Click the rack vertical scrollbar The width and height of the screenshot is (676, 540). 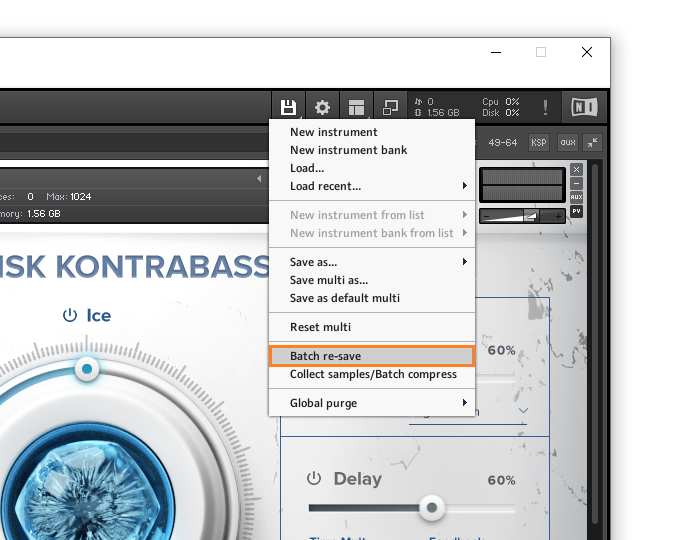pyautogui.click(x=595, y=345)
